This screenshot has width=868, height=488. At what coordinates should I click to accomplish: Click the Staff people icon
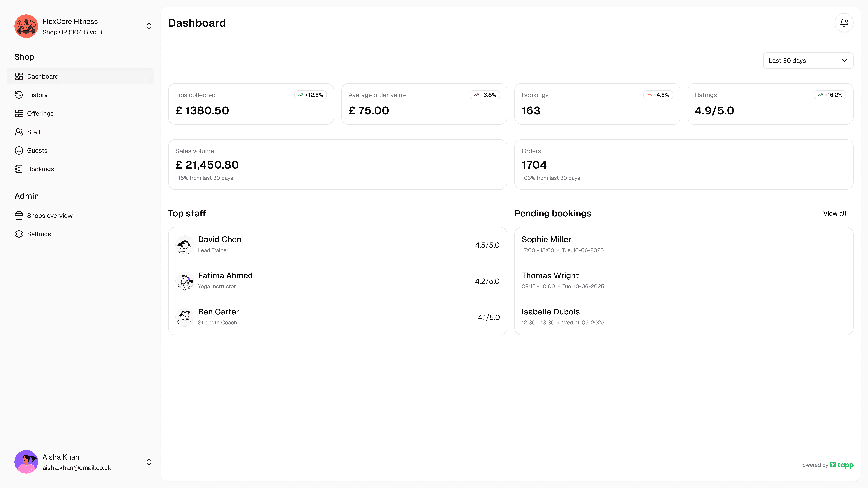[x=19, y=132]
